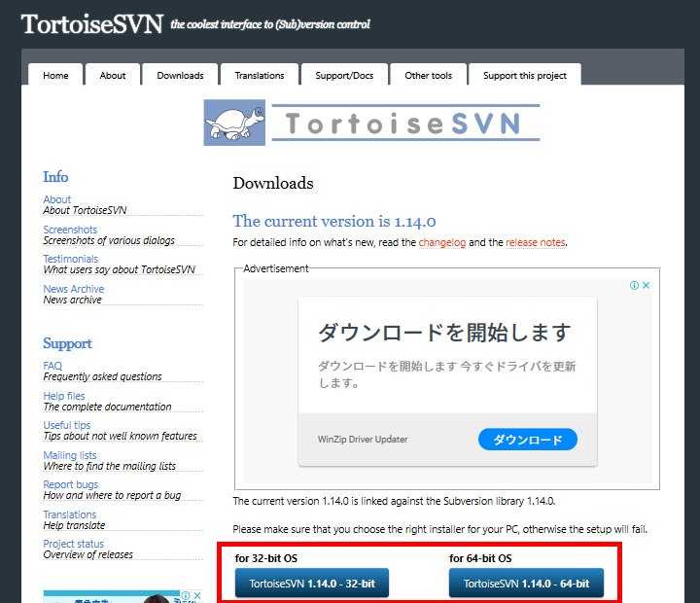The width and height of the screenshot is (700, 603).
Task: Click the Support sidebar heading
Action: pyautogui.click(x=67, y=343)
